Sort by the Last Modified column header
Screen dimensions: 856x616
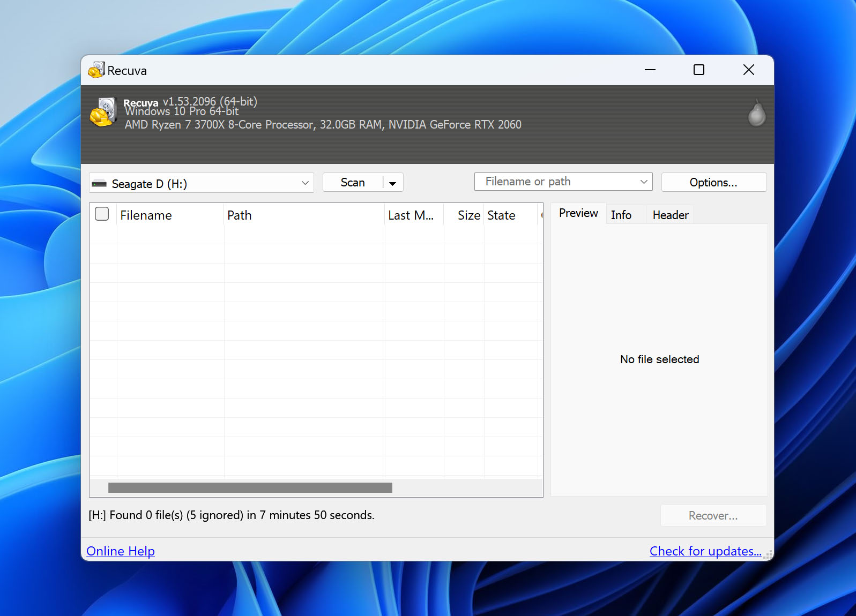[414, 215]
